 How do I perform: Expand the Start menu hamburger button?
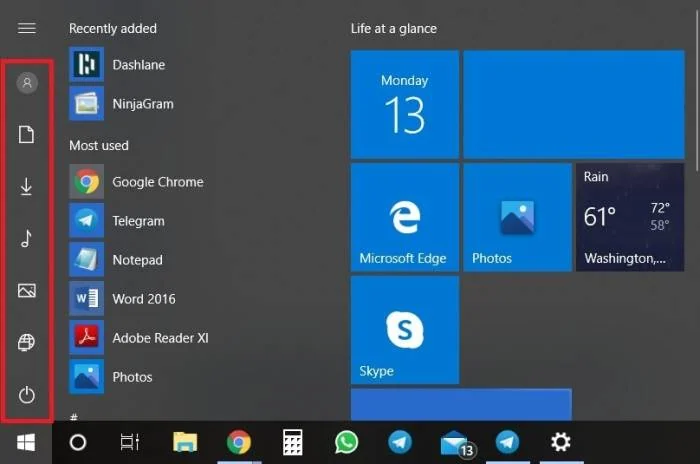(x=27, y=29)
